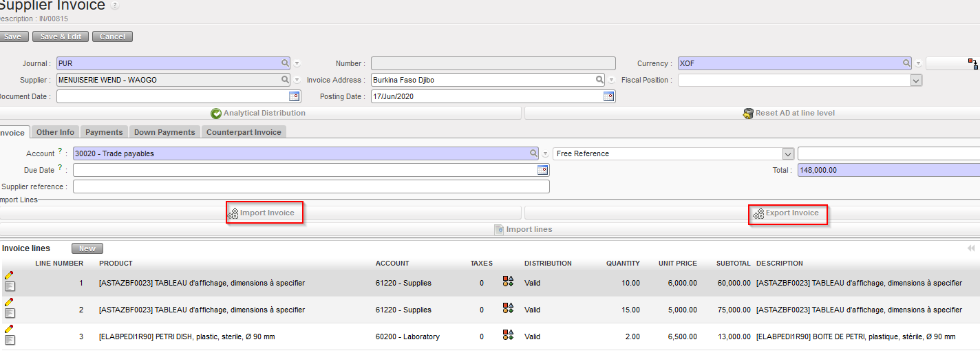
Task: Click the currency conversion icon beside XOF
Action: 972,63
